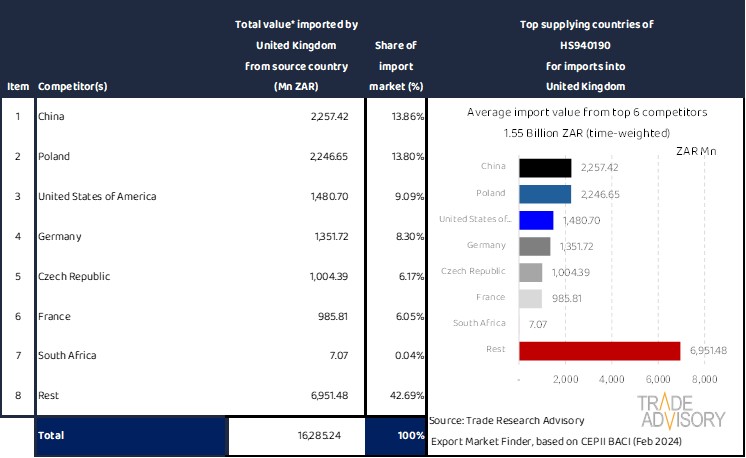
Task: Click the Share of import market header
Action: 395,66
